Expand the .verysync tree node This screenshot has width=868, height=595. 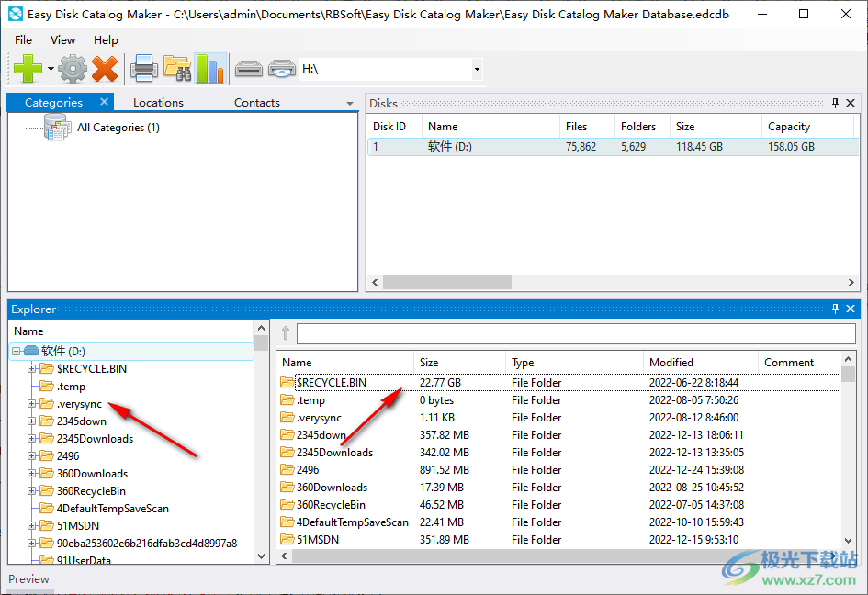click(31, 403)
